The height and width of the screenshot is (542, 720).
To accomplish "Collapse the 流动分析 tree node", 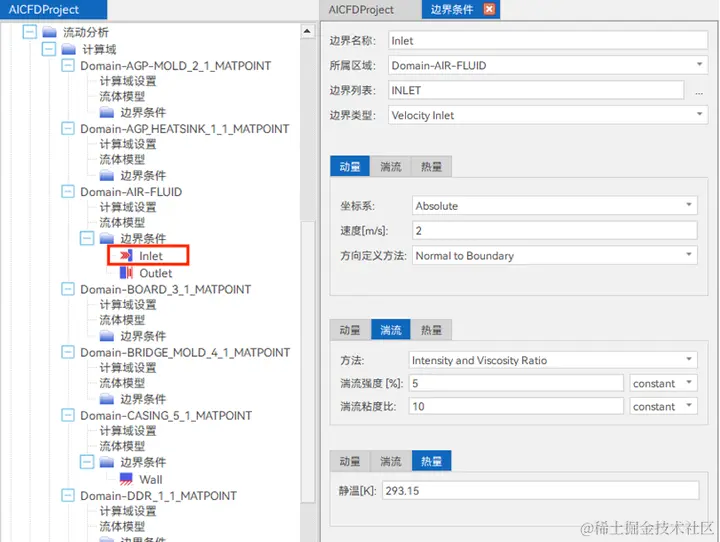I will coord(30,32).
